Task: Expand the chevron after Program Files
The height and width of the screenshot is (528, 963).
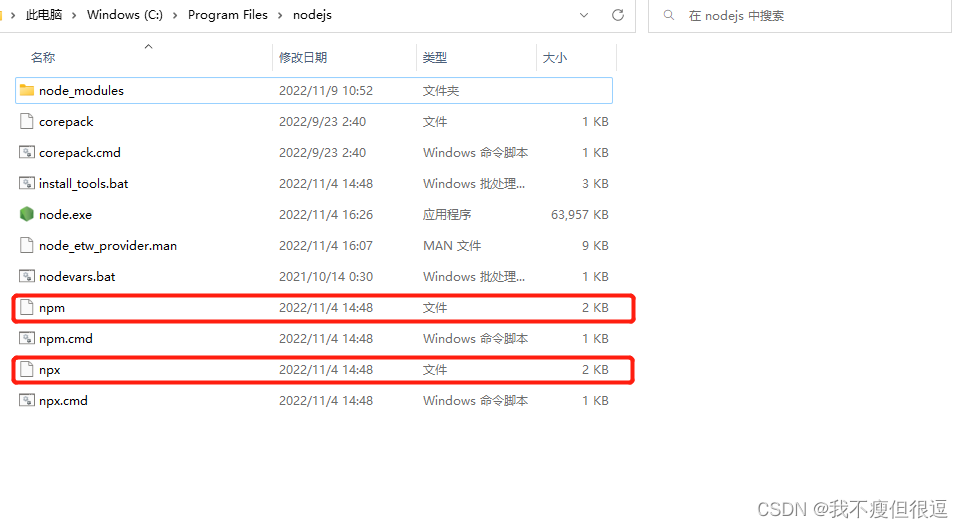Action: click(x=280, y=15)
